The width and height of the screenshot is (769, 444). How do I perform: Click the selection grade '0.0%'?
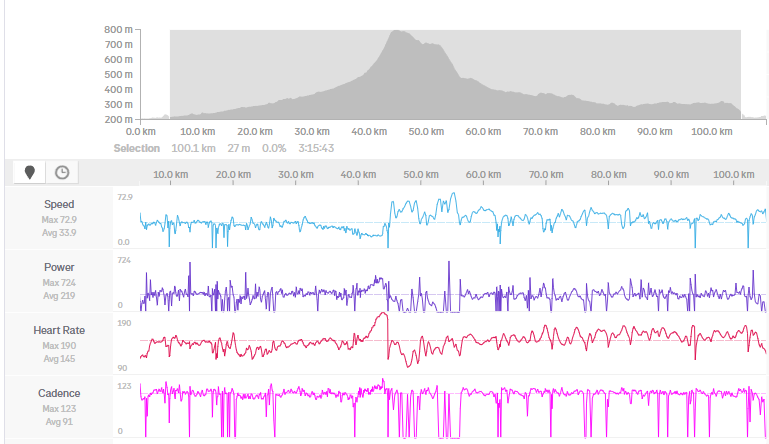point(274,148)
